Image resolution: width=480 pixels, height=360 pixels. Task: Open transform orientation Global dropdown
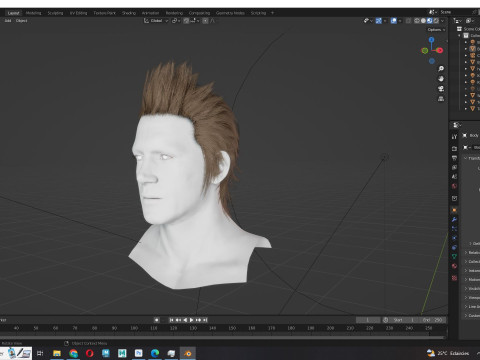coord(156,21)
